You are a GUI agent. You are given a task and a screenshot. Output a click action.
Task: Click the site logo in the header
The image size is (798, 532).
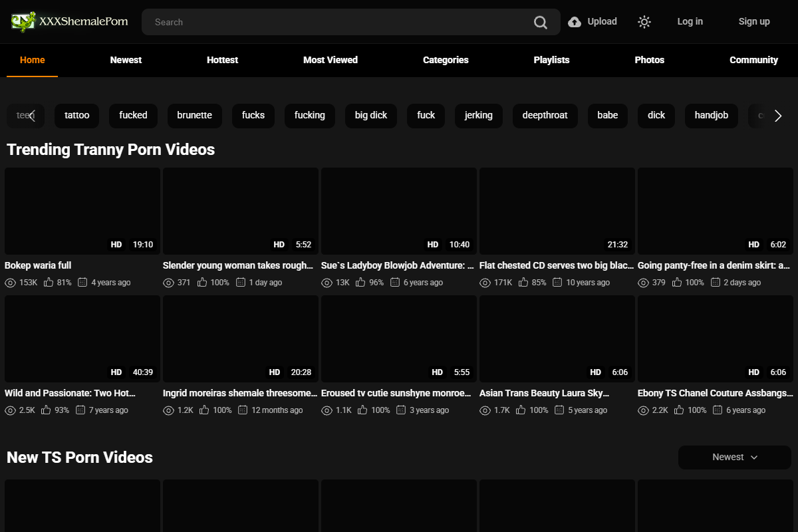point(70,21)
